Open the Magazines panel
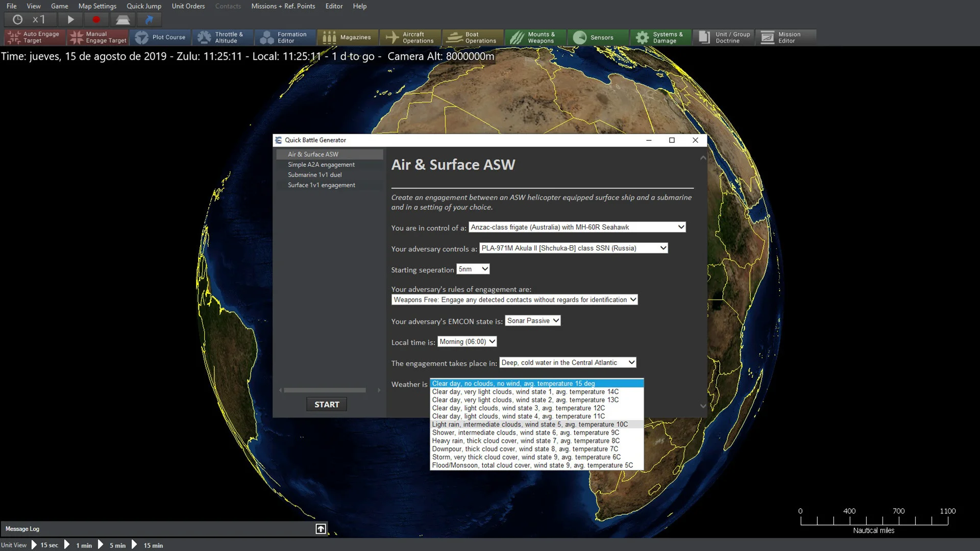Screen dimensions: 980x551 (x=348, y=37)
